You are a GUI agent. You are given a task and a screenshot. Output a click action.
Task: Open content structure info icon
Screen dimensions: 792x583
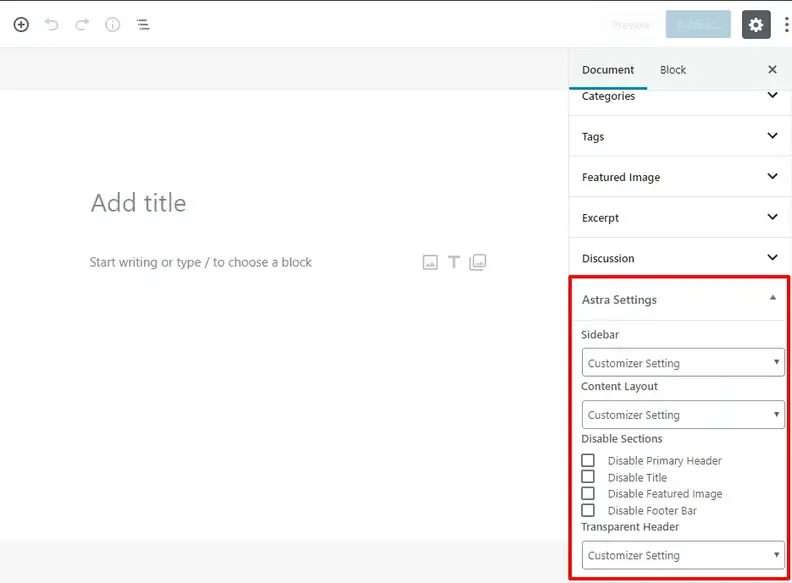pos(113,24)
